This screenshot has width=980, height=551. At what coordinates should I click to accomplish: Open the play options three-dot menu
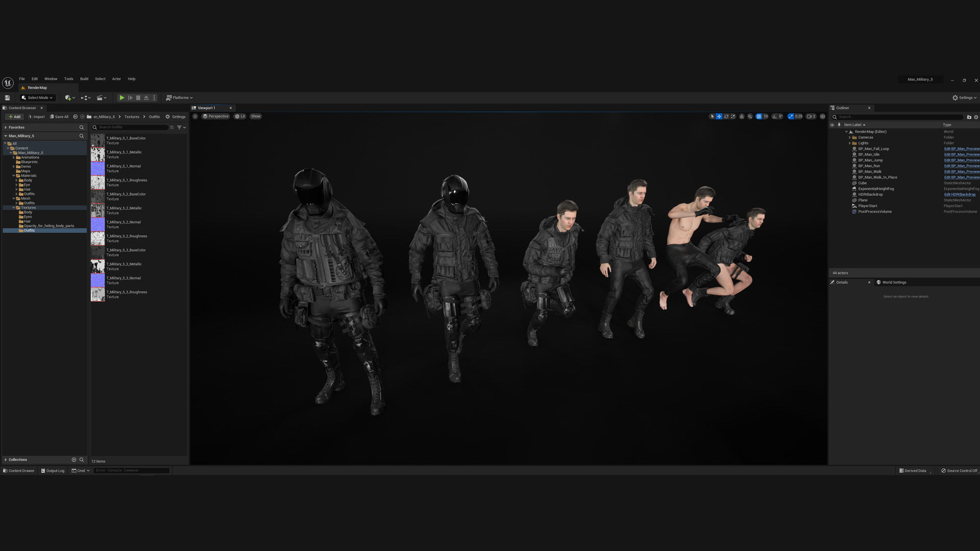point(154,97)
